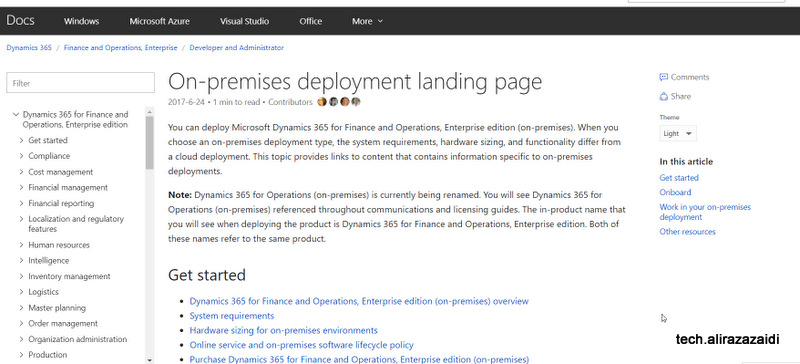800x364 pixels.
Task: Expand the Financial reporting tree item
Action: (x=21, y=203)
